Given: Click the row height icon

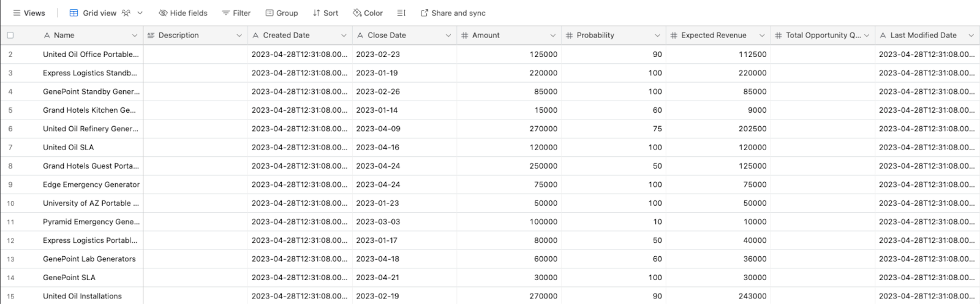Looking at the screenshot, I should (401, 13).
